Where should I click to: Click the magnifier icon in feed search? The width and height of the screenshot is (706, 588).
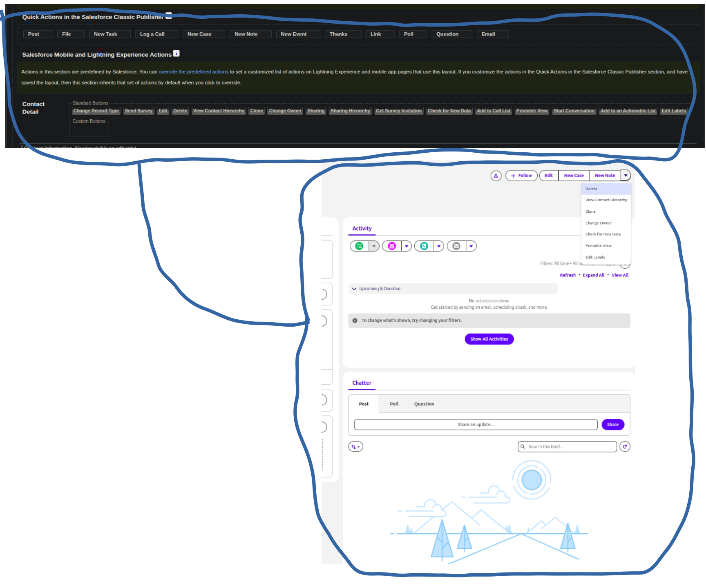[523, 447]
